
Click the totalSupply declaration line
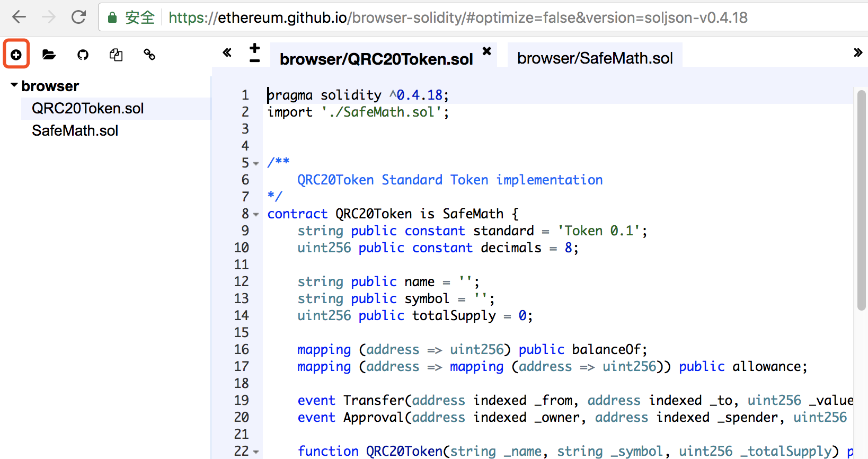click(x=415, y=315)
